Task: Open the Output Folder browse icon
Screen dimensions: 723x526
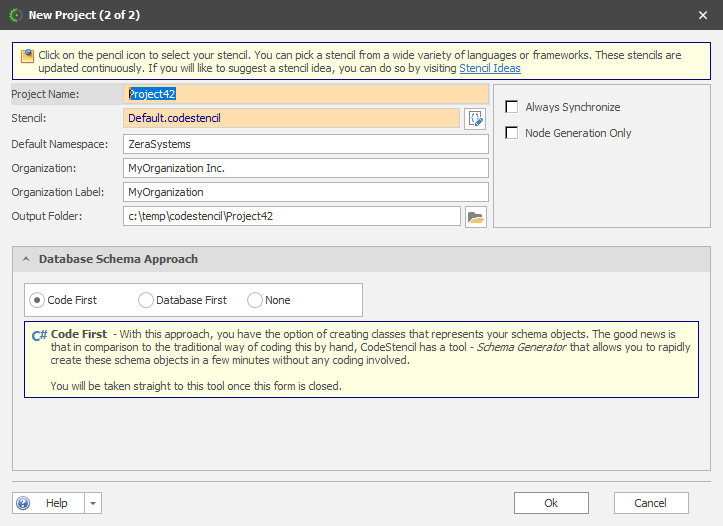Action: [475, 217]
